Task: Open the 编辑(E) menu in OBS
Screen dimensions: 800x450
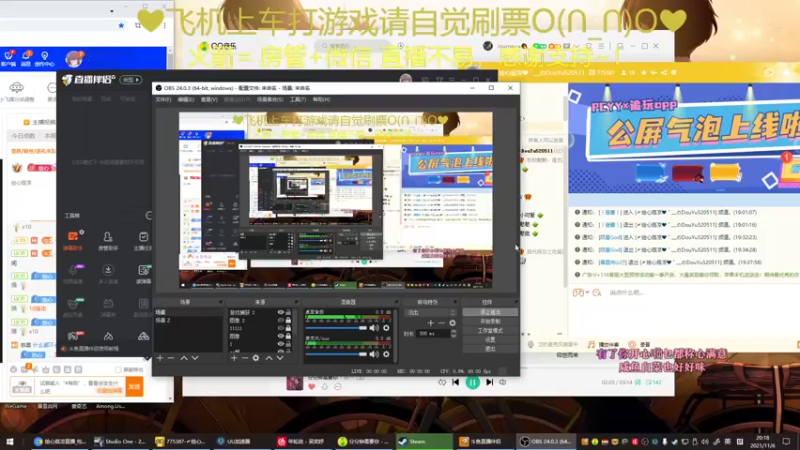Action: click(x=186, y=99)
